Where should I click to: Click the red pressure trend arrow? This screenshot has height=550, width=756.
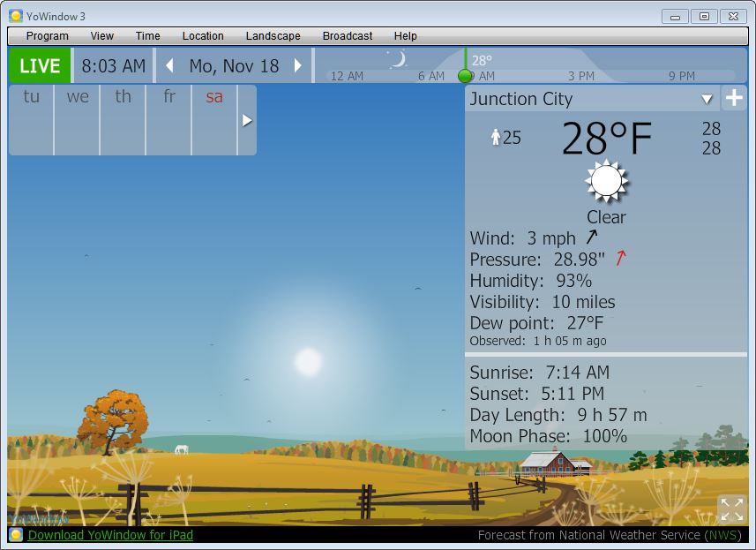621,258
